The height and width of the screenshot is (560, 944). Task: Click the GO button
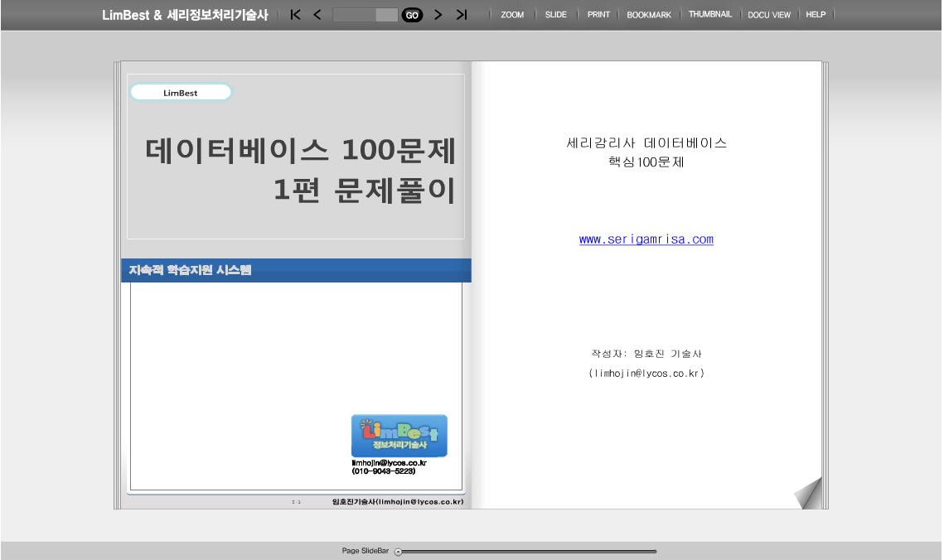[x=412, y=15]
